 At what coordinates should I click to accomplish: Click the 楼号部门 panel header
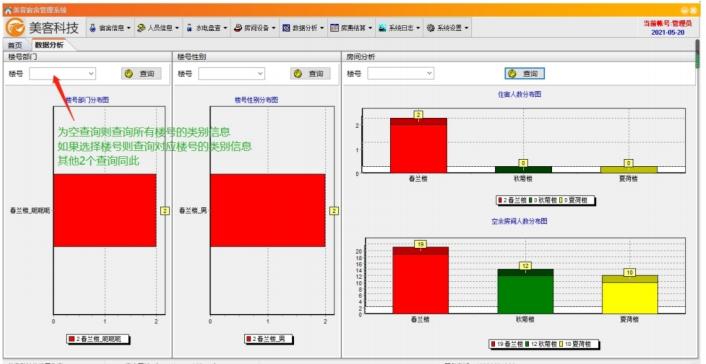coord(87,57)
